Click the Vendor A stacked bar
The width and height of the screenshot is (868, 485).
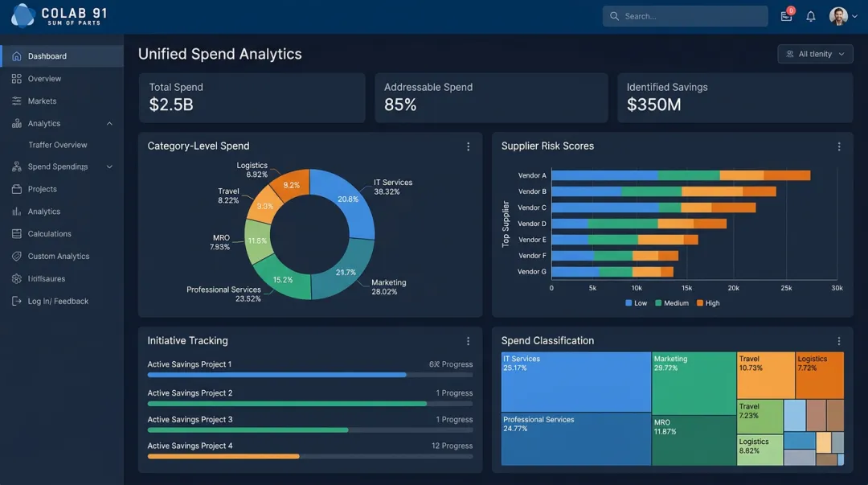click(681, 175)
